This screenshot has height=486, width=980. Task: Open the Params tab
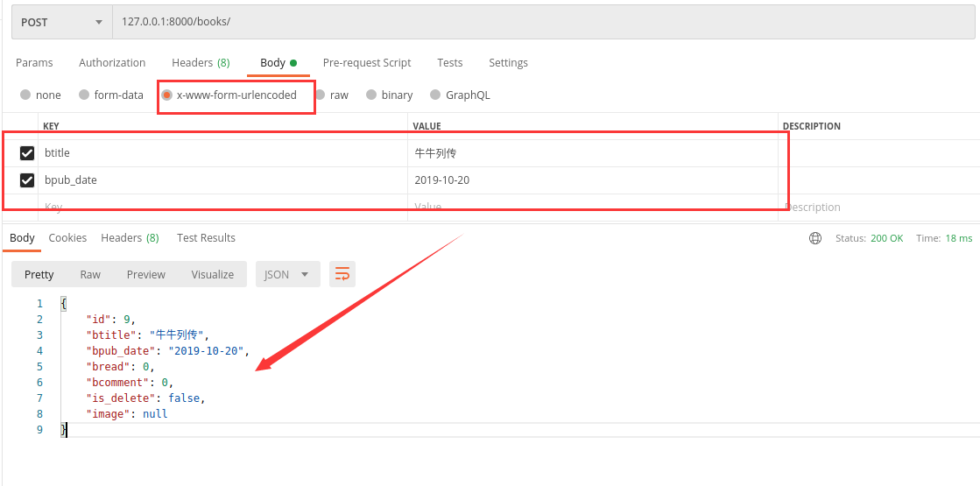(x=34, y=62)
